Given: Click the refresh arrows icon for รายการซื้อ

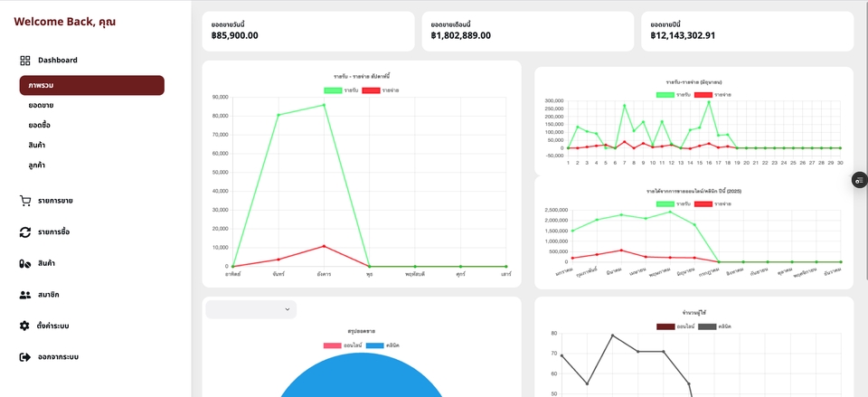Looking at the screenshot, I should point(25,232).
